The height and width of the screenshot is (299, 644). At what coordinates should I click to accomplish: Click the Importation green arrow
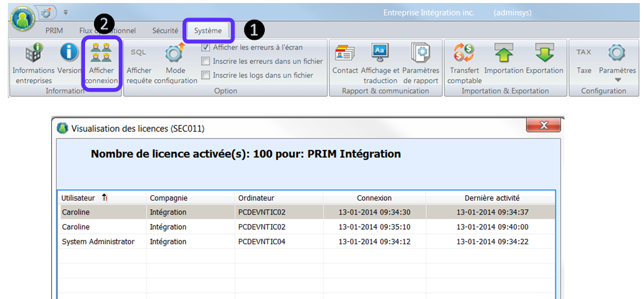point(504,54)
